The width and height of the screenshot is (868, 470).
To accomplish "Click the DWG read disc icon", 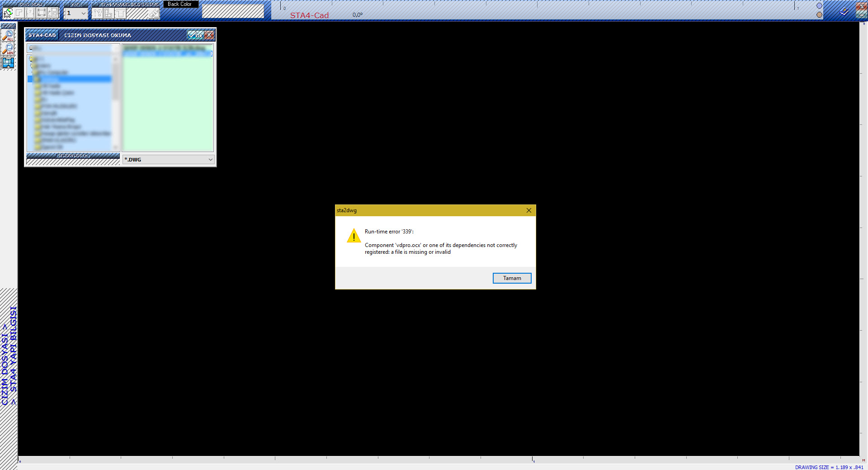I will 8,13.
